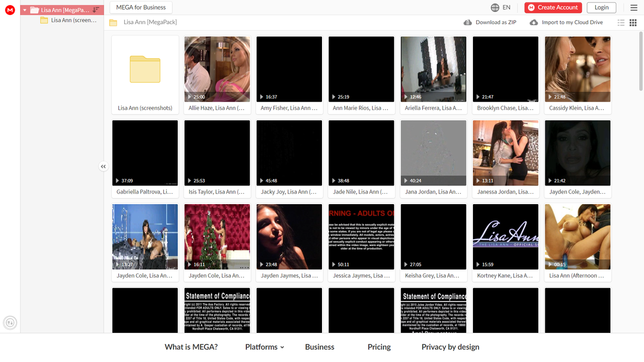Click the Create Account button
The height and width of the screenshot is (362, 644).
553,8
